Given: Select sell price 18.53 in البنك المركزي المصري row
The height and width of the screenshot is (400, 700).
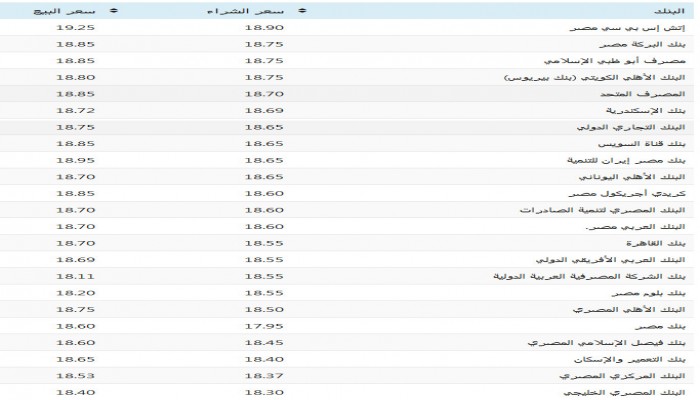Looking at the screenshot, I should point(75,376).
